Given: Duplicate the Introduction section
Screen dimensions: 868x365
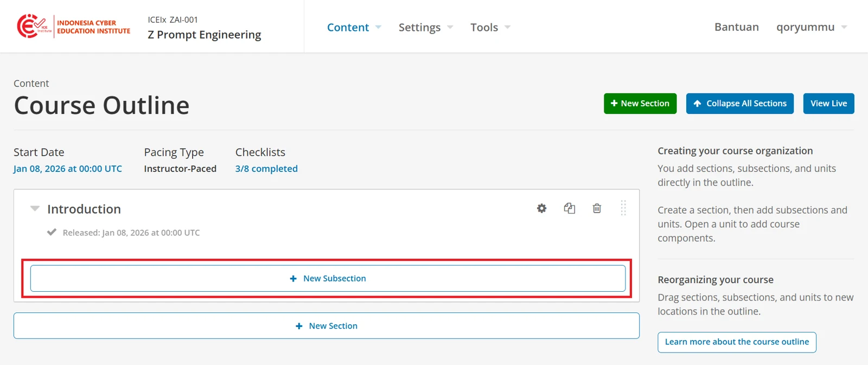Looking at the screenshot, I should [x=569, y=208].
